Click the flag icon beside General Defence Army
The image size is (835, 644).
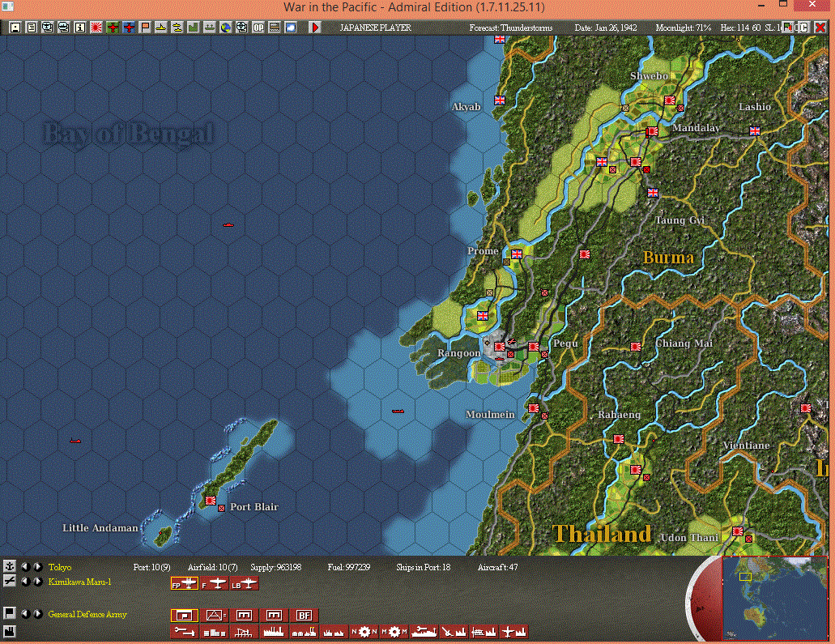9,614
